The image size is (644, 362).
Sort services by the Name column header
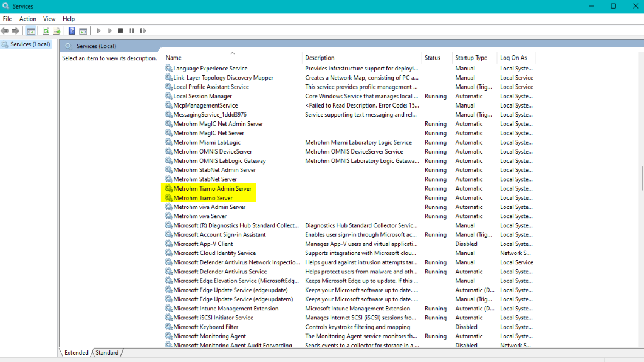233,58
